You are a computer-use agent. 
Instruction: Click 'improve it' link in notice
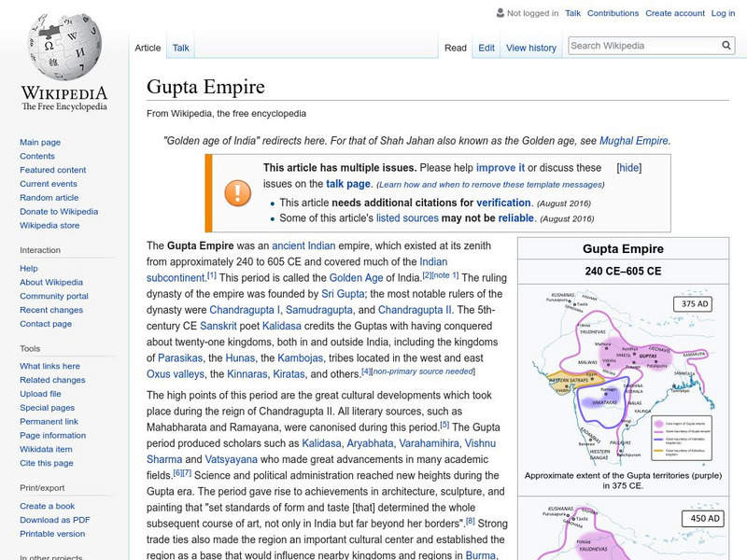500,168
